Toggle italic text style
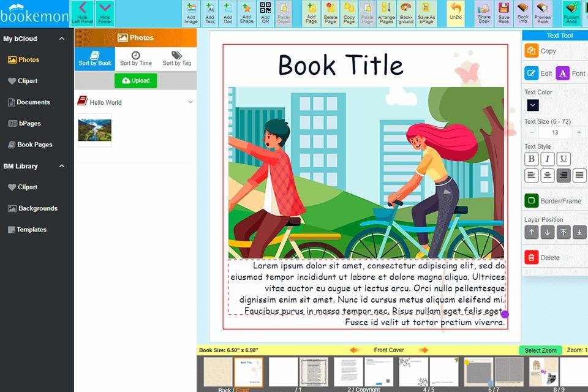 tap(547, 159)
